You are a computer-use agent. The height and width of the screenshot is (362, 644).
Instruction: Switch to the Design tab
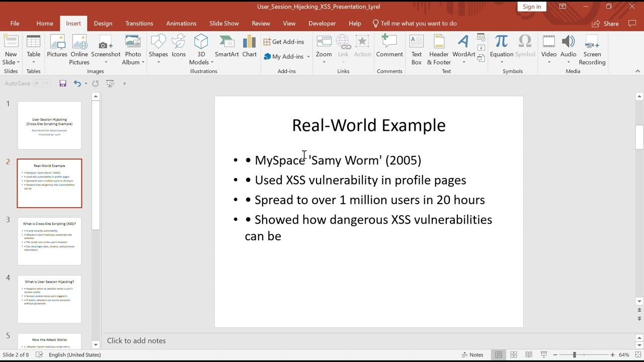[x=103, y=24]
